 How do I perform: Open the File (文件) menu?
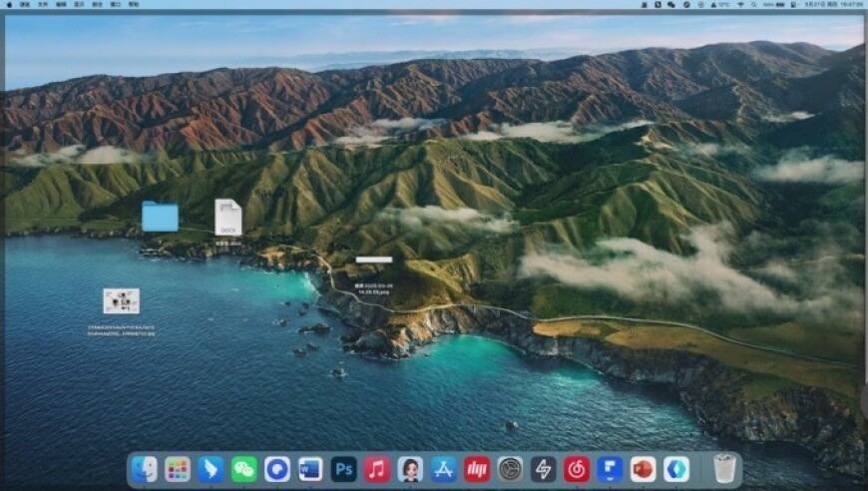click(43, 4)
